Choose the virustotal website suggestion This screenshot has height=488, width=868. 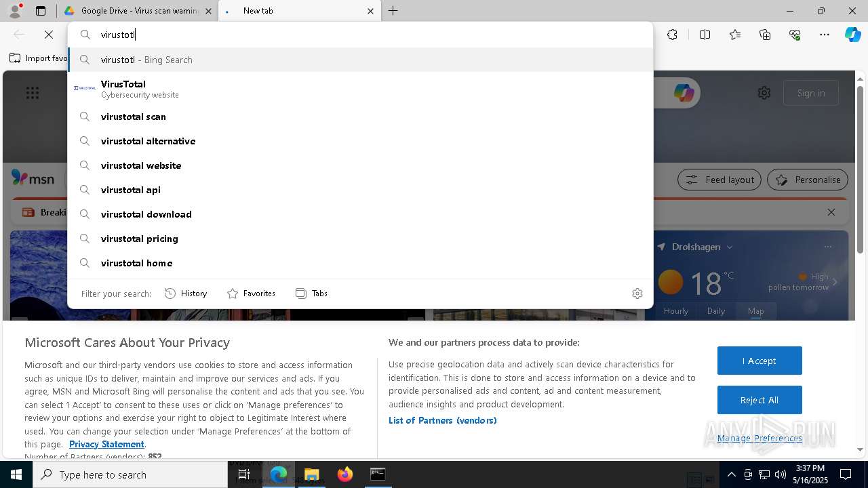pos(360,165)
